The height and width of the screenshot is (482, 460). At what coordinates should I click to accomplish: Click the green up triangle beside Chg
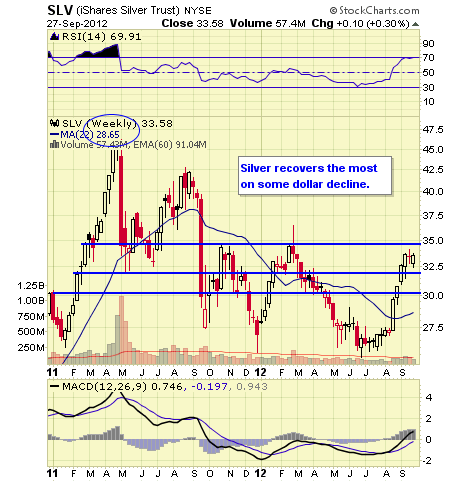coord(415,24)
